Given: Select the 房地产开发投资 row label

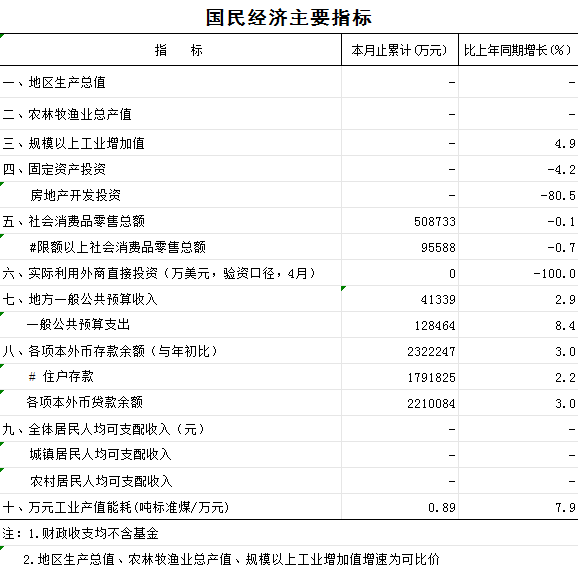Looking at the screenshot, I should (76, 195).
